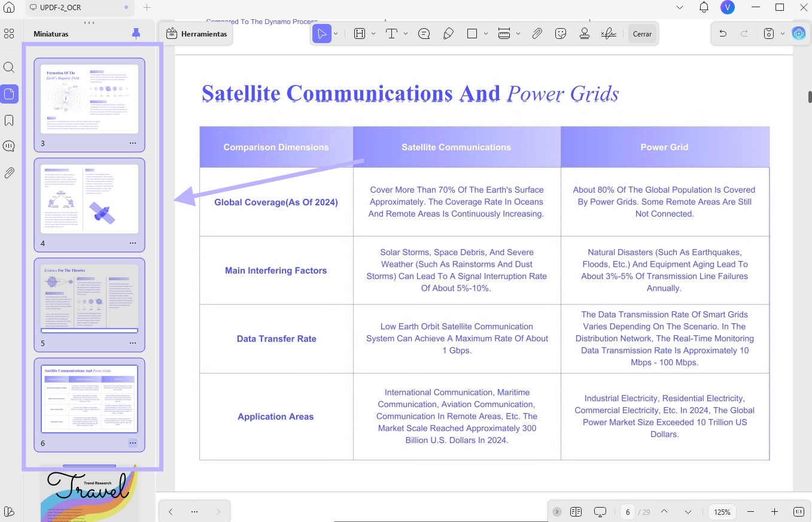Go to the UPDF home screen
The width and height of the screenshot is (812, 522).
[x=9, y=8]
